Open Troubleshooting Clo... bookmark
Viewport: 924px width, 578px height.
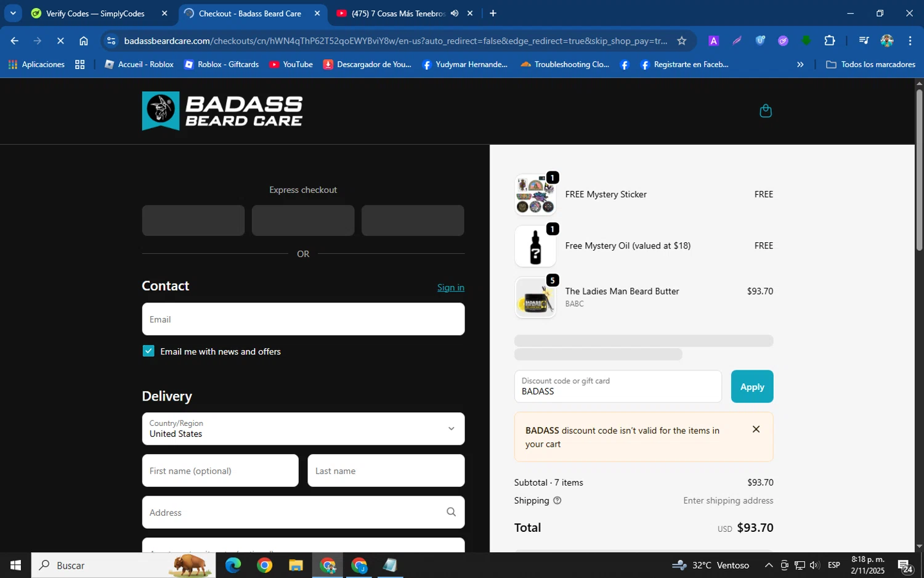click(x=565, y=64)
